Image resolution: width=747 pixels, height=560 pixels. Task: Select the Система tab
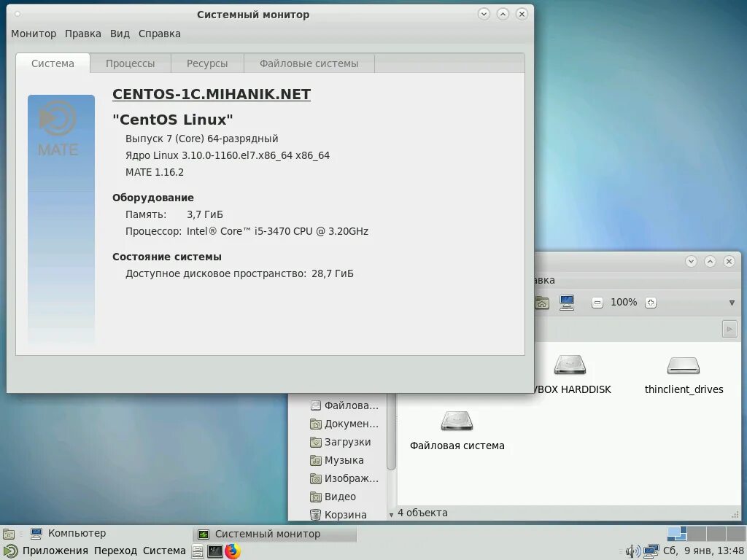pyautogui.click(x=53, y=63)
